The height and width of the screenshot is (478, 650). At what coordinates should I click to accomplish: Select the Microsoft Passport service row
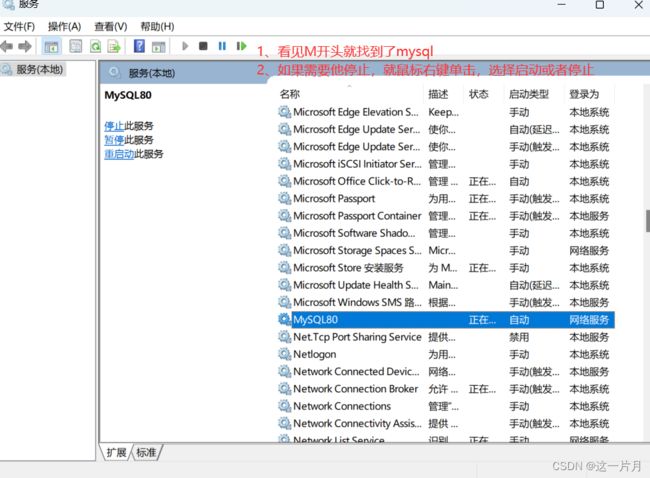pyautogui.click(x=446, y=199)
